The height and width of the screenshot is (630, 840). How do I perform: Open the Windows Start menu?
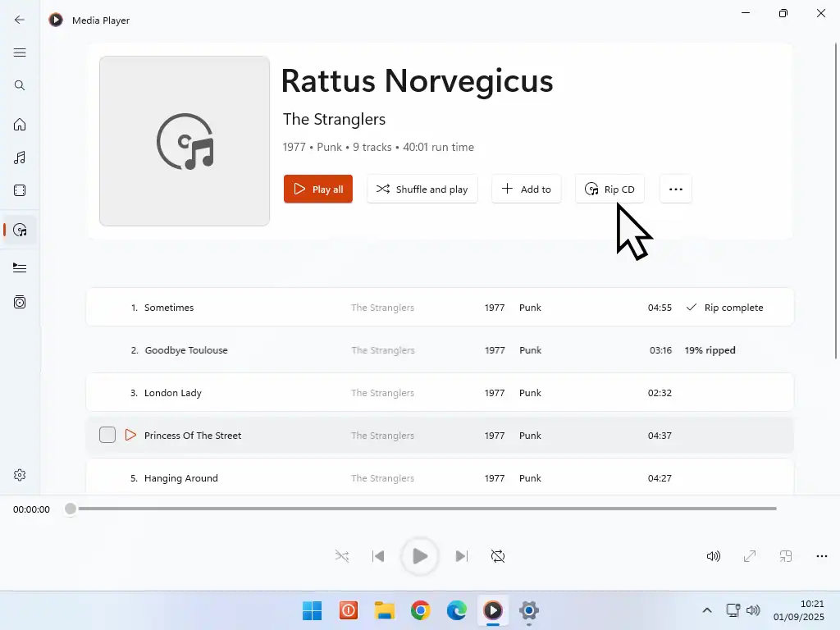[313, 610]
